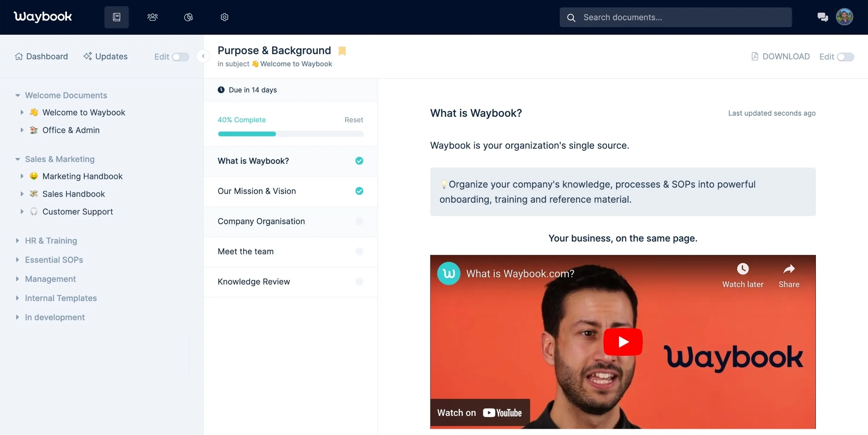The image size is (868, 435).
Task: Click the bookmark icon beside Purpose & Background
Action: pyautogui.click(x=342, y=51)
